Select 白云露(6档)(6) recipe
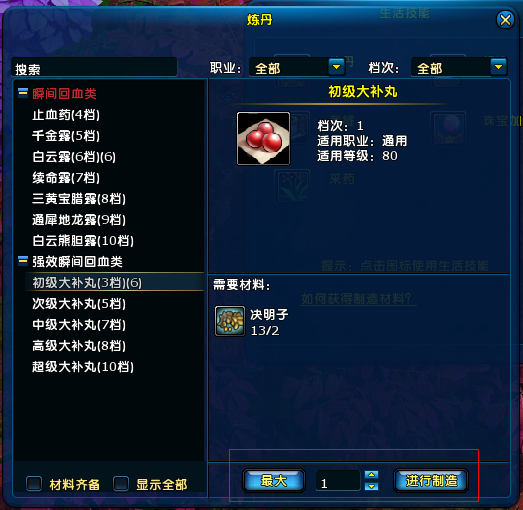The width and height of the screenshot is (523, 510). (74, 157)
